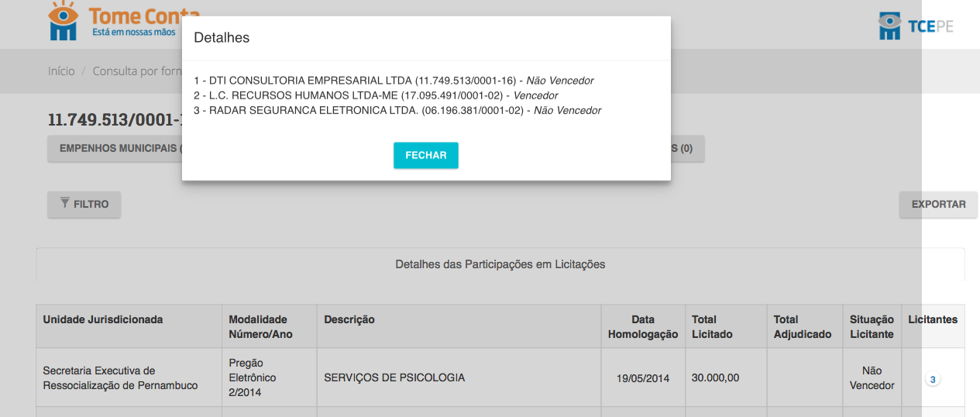Click the Situação Licitante column header
The image size is (980, 417).
click(872, 326)
